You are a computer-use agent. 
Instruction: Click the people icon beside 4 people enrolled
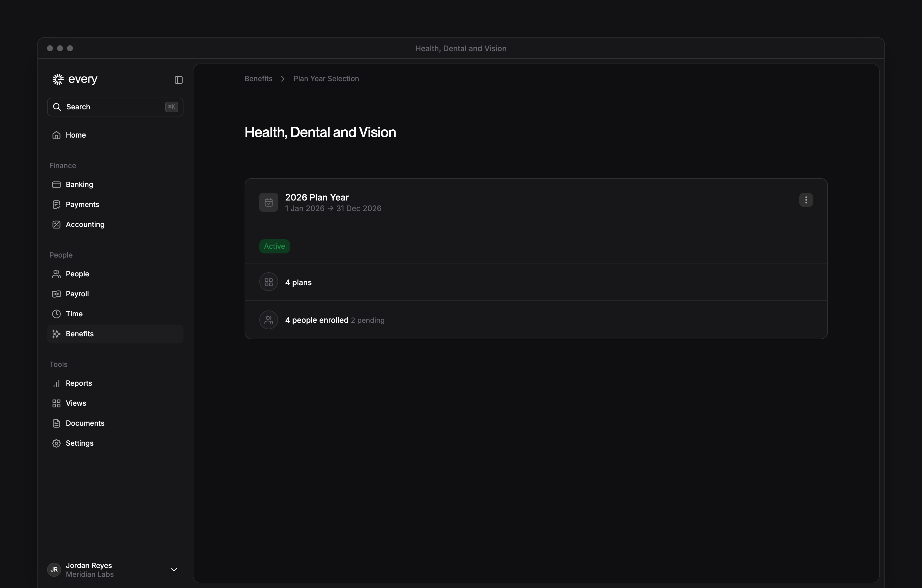point(269,320)
